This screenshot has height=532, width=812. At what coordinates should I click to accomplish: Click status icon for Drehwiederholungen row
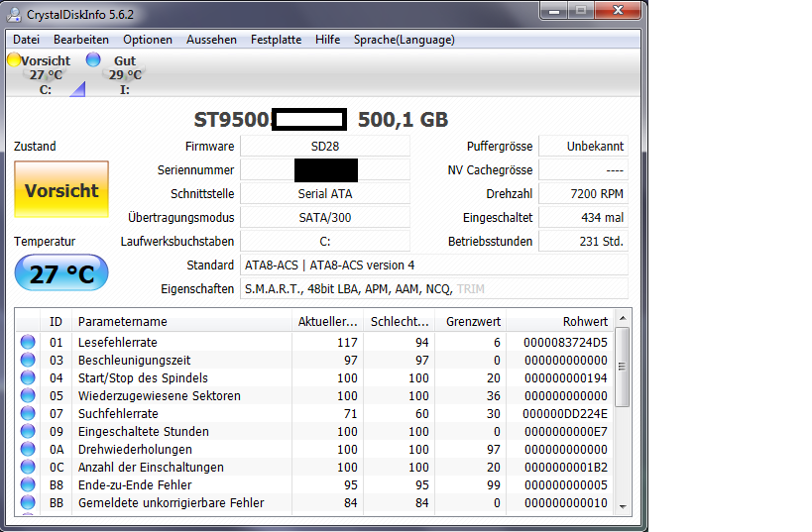(28, 449)
